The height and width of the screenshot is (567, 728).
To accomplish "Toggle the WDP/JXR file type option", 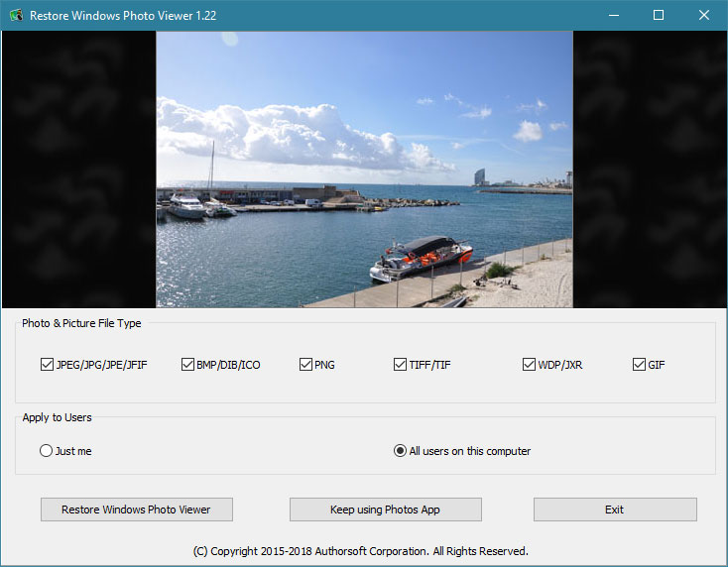I will point(529,365).
